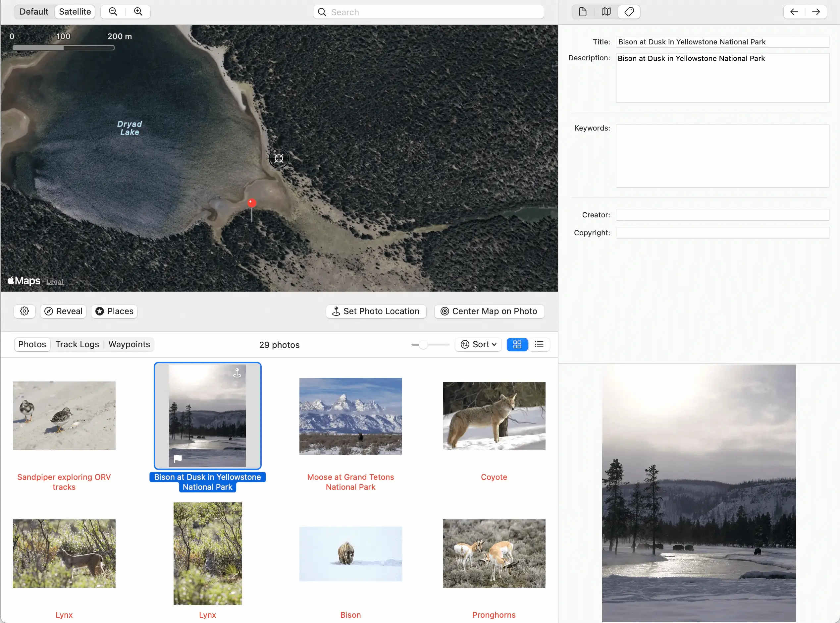Select the Coyote photo thumbnail
Image resolution: width=840 pixels, height=623 pixels.
coord(494,416)
